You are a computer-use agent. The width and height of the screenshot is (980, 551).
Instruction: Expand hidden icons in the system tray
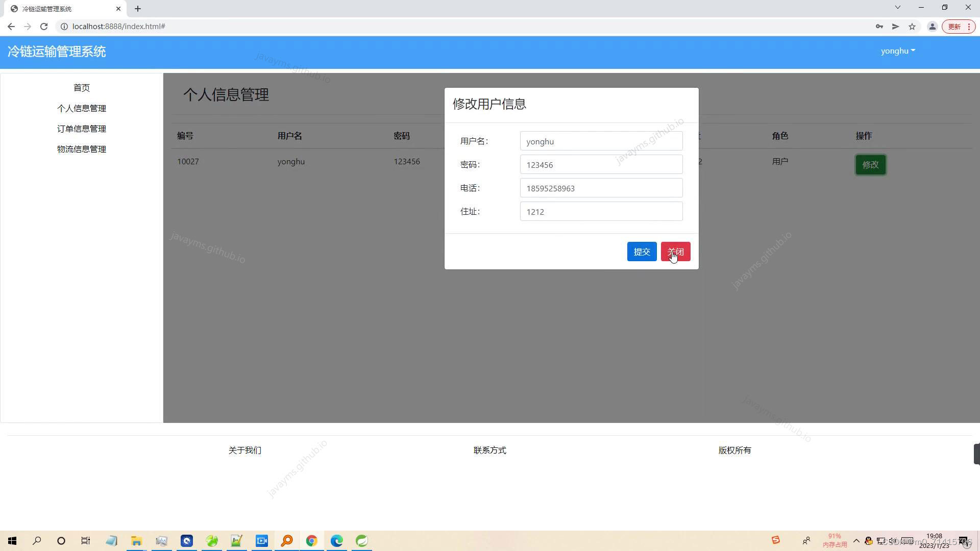pos(856,541)
